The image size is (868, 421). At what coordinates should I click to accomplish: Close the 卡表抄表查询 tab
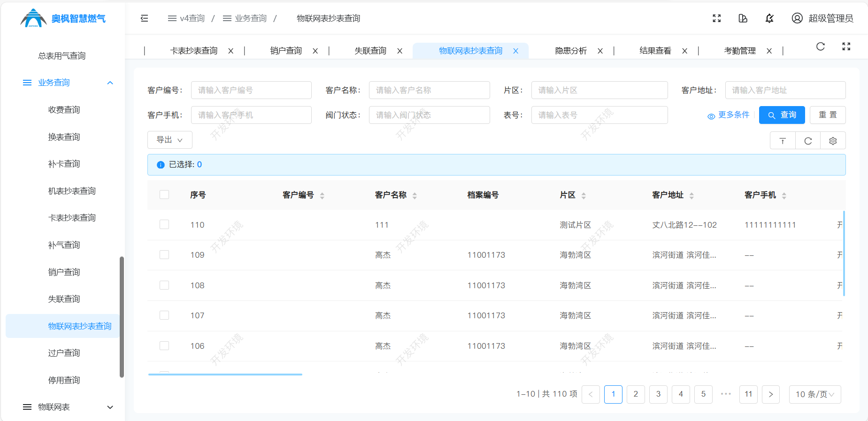pyautogui.click(x=231, y=51)
